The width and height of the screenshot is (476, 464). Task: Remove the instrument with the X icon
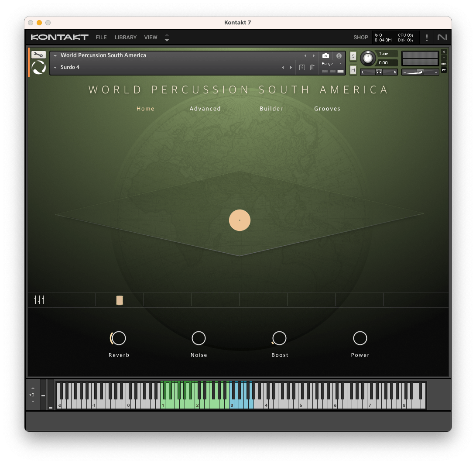pos(444,52)
